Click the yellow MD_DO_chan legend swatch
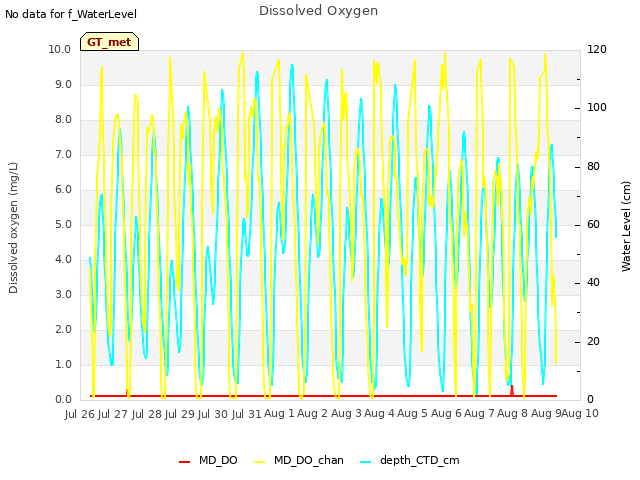Viewport: 640px width, 480px height. click(x=260, y=461)
